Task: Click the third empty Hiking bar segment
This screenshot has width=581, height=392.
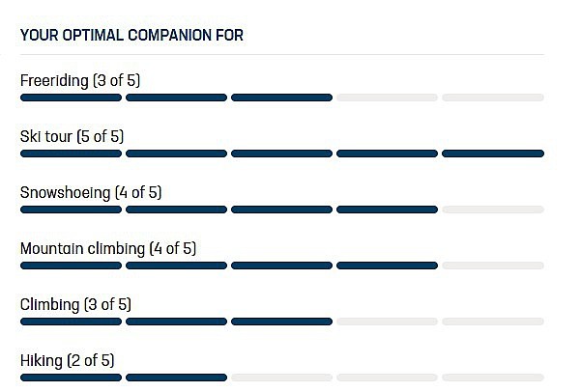Action: pyautogui.click(x=281, y=378)
